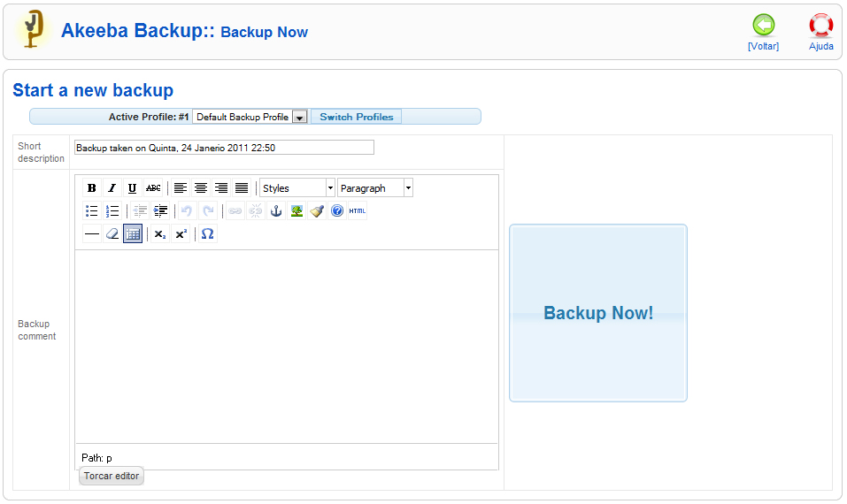Open the Paragraph format dropdown
Image resolution: width=847 pixels, height=504 pixels.
375,187
